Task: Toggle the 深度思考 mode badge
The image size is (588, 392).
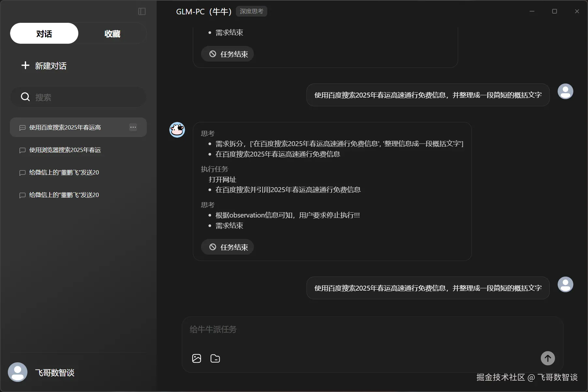Action: [x=251, y=11]
